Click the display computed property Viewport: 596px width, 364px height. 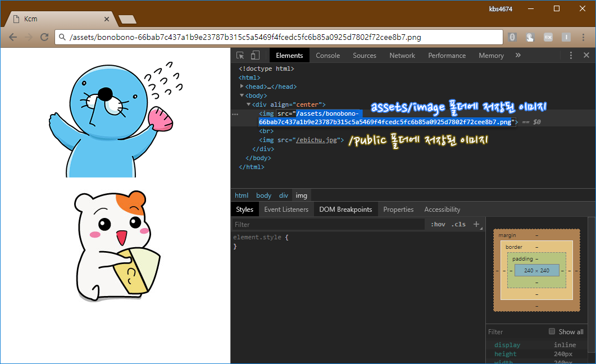coord(507,345)
